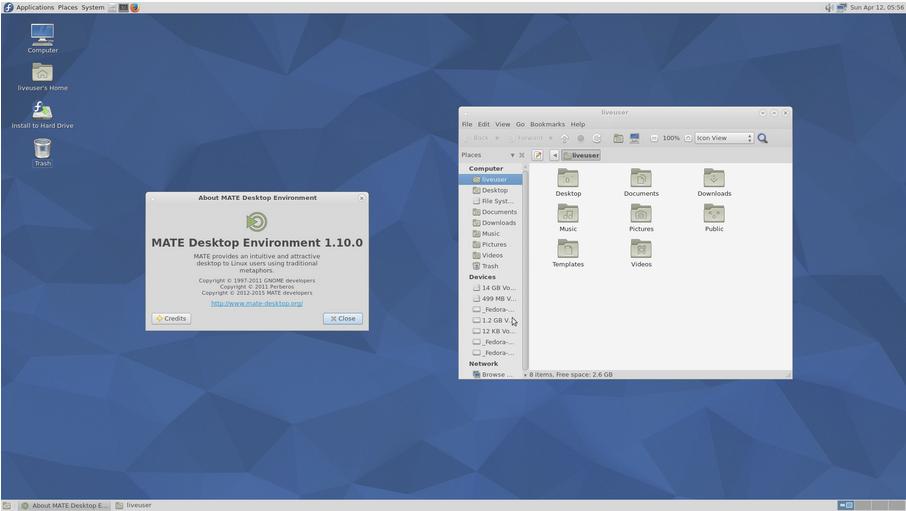Toggle text-based location entry button

coord(538,155)
